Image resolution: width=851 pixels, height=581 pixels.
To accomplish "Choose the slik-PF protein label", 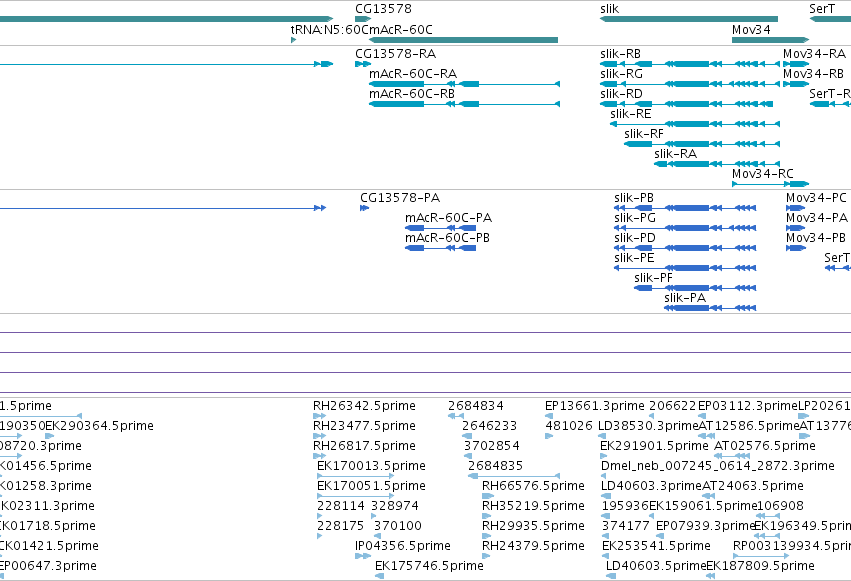I will pyautogui.click(x=653, y=278).
